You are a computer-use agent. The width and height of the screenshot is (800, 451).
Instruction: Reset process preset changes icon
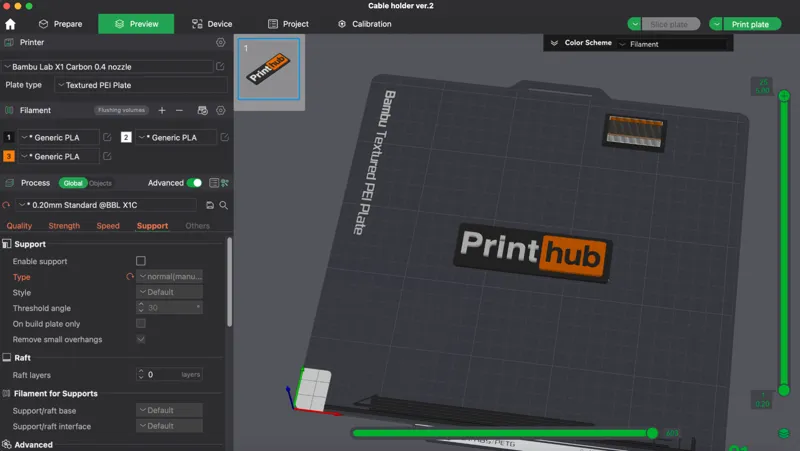point(6,205)
